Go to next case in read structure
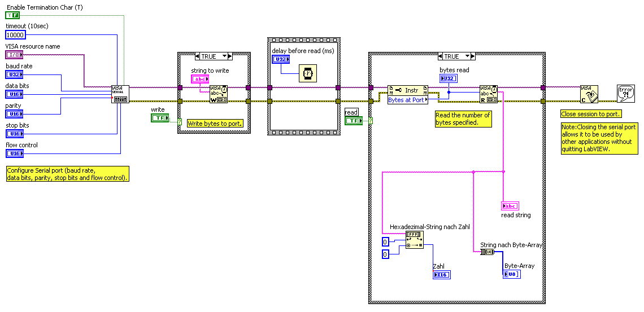The width and height of the screenshot is (644, 312). (473, 56)
